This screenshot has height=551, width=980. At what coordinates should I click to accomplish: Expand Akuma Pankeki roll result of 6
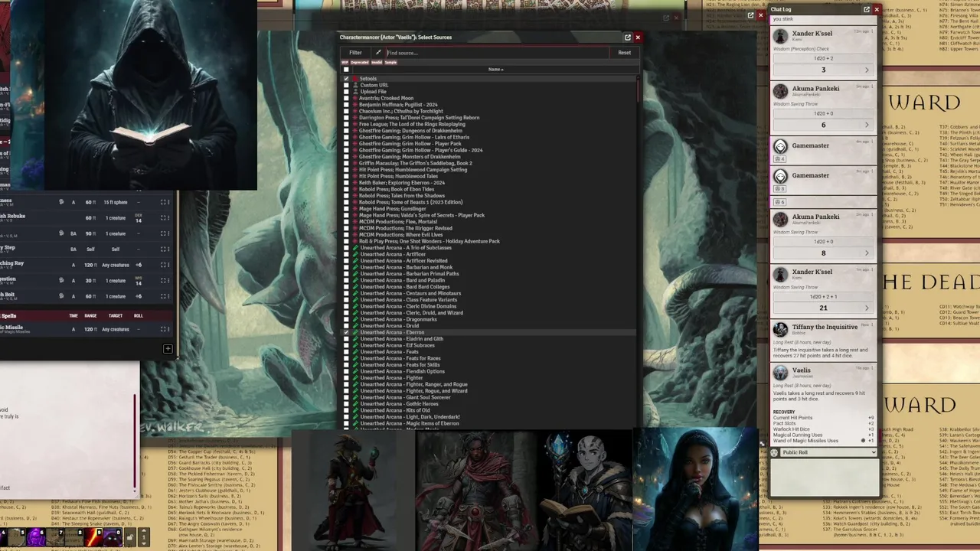[x=867, y=125]
